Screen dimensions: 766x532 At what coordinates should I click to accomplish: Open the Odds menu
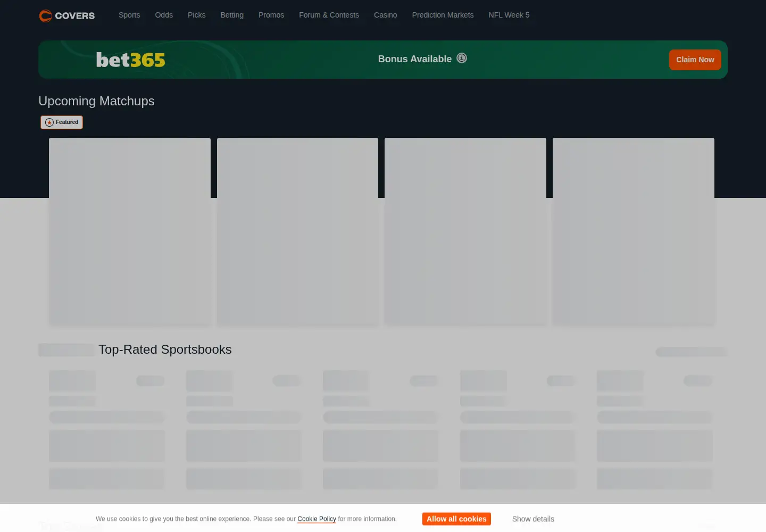coord(164,15)
